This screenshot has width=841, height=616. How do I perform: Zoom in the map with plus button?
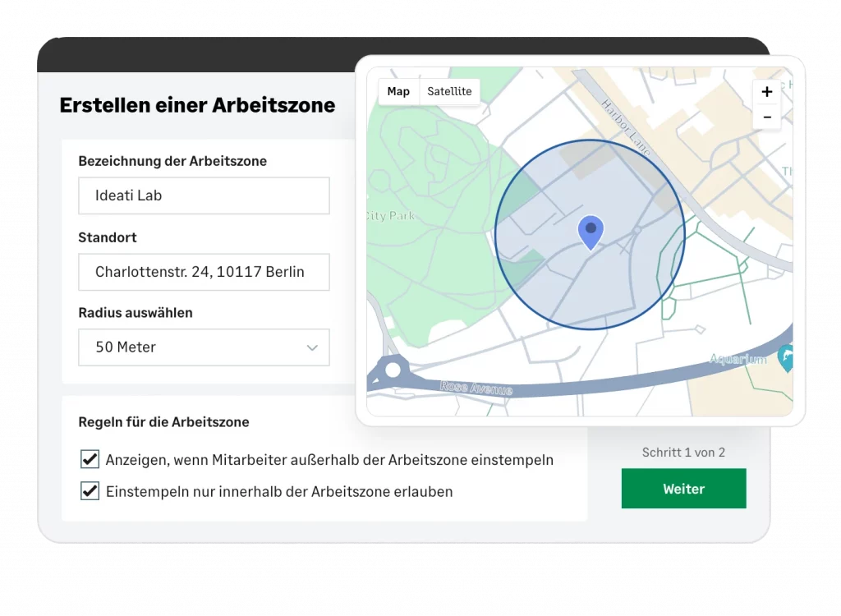click(766, 92)
